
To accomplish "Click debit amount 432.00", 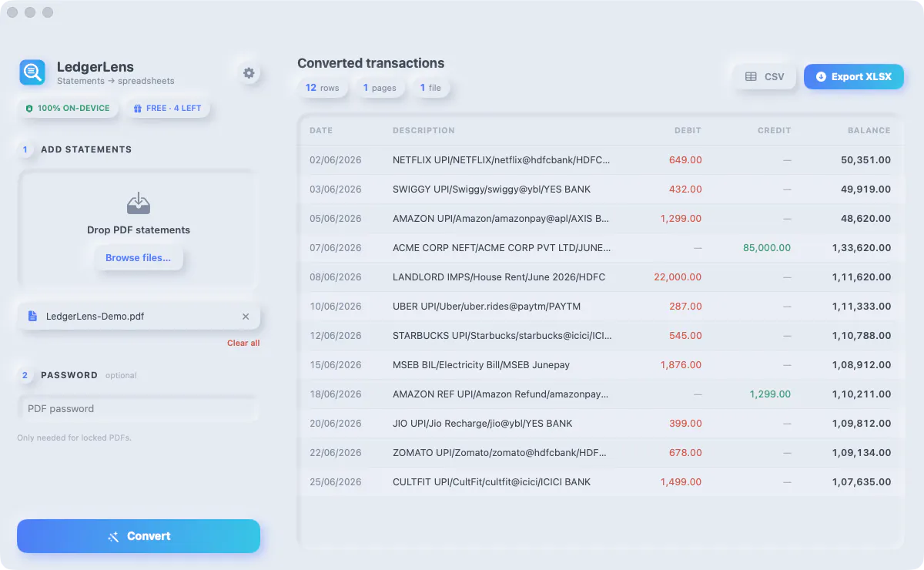I will coord(685,189).
